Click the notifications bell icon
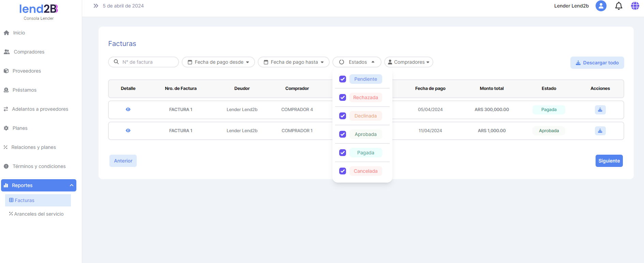The width and height of the screenshot is (644, 263). point(618,6)
